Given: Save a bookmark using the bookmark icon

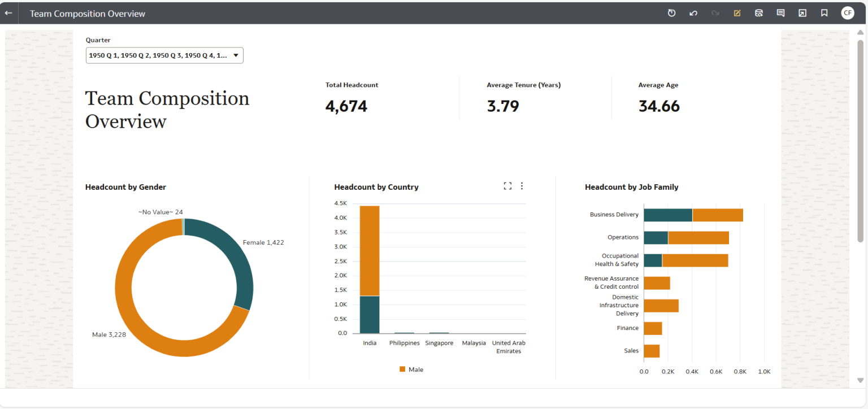Looking at the screenshot, I should 824,12.
